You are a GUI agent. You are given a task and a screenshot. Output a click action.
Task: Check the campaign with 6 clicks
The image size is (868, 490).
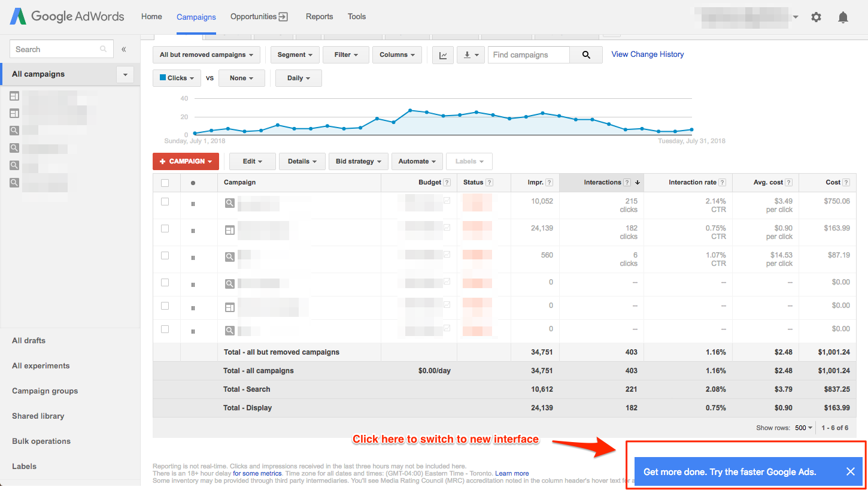pos(165,256)
